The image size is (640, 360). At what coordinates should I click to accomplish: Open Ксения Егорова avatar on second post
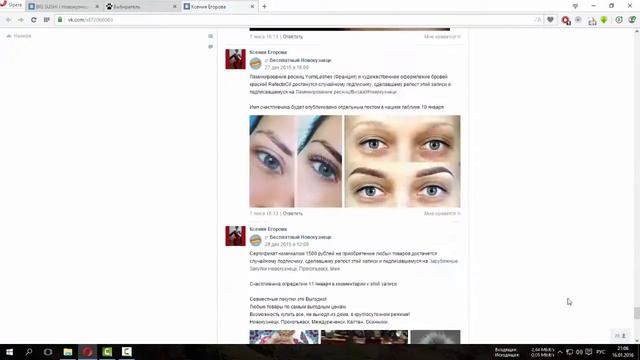tap(236, 236)
